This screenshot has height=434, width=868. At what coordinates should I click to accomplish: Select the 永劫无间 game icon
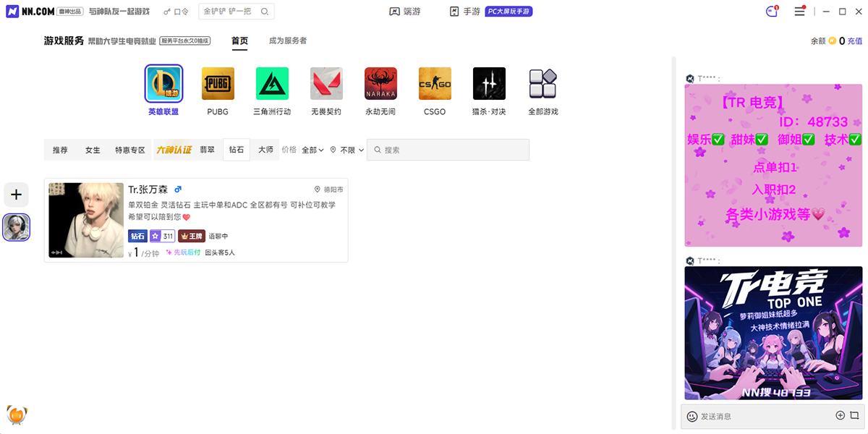click(x=380, y=83)
